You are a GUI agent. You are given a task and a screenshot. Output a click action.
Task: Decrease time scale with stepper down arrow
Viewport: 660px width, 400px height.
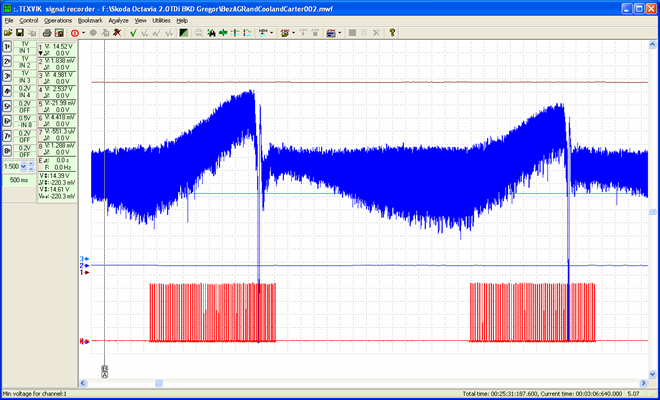(x=31, y=169)
